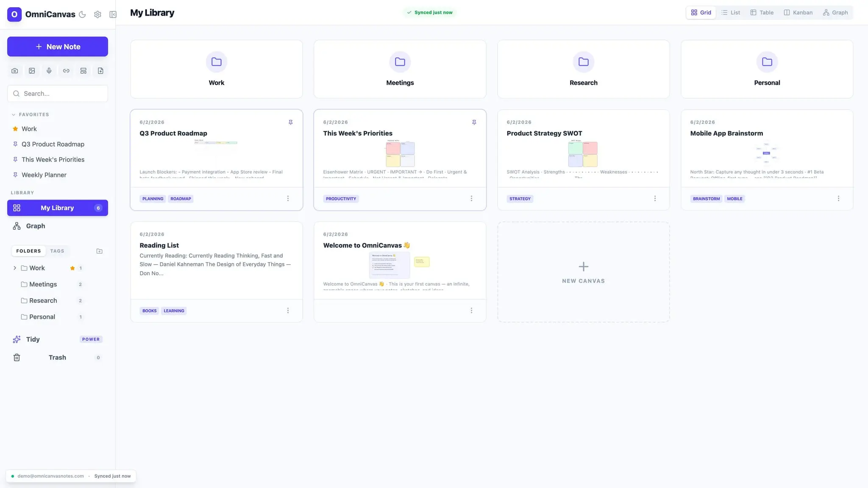Switch to the Tags tab
Viewport: 868px width, 488px height.
pyautogui.click(x=57, y=251)
